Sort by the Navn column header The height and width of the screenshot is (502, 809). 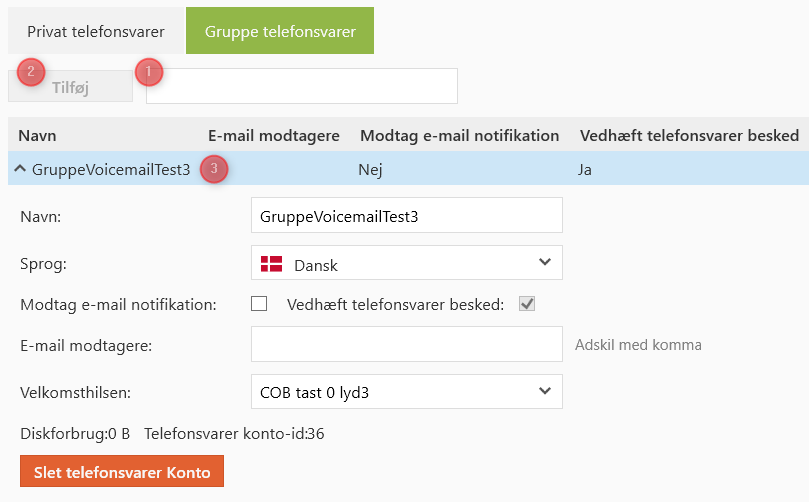38,135
